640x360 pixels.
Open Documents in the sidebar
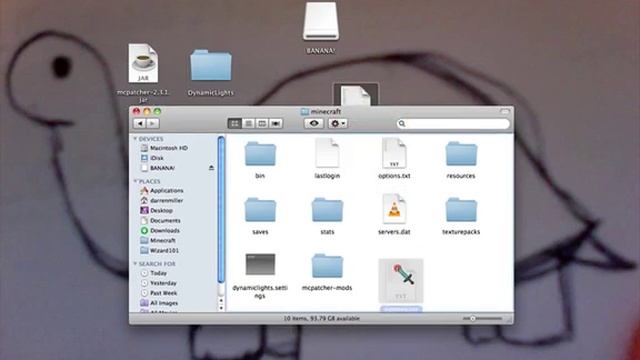tap(160, 220)
